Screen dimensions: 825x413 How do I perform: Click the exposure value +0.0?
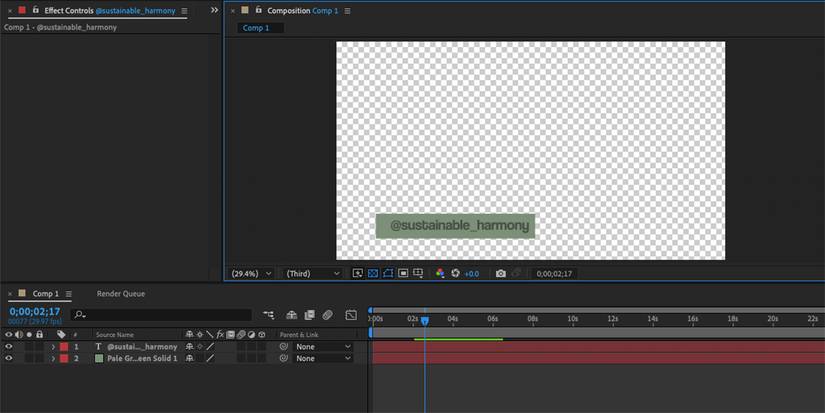click(472, 274)
